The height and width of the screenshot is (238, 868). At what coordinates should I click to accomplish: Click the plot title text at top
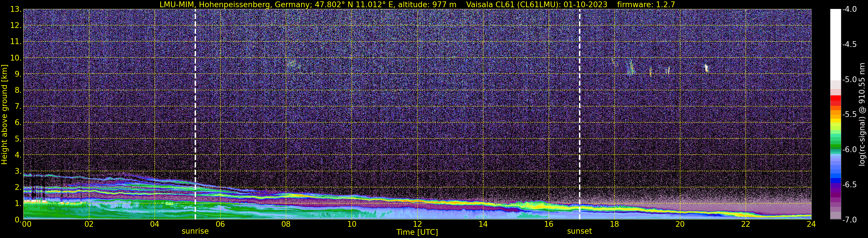point(417,4)
